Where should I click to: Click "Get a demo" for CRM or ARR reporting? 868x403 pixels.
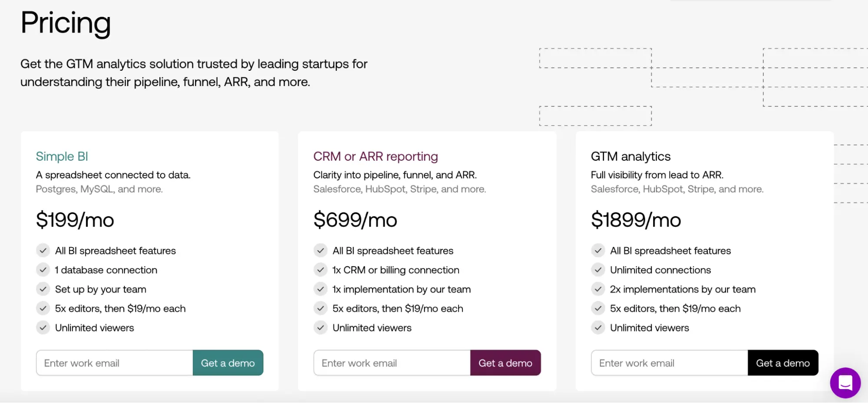(x=505, y=363)
